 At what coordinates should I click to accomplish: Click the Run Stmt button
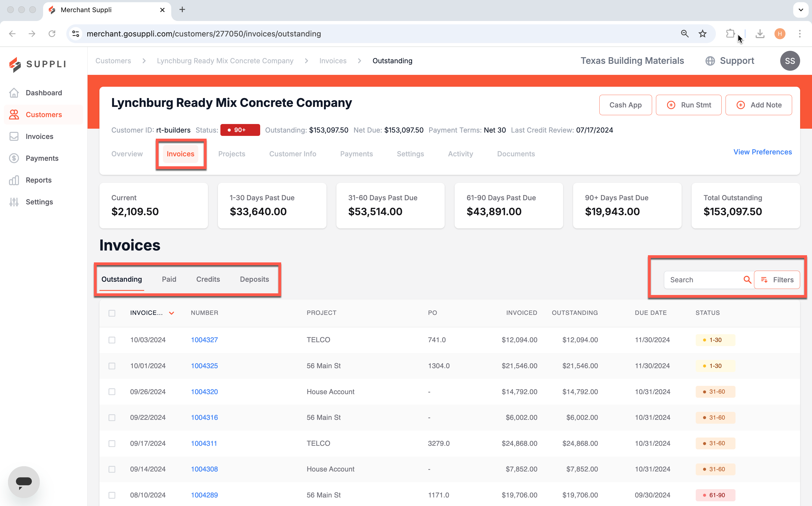[x=688, y=105]
